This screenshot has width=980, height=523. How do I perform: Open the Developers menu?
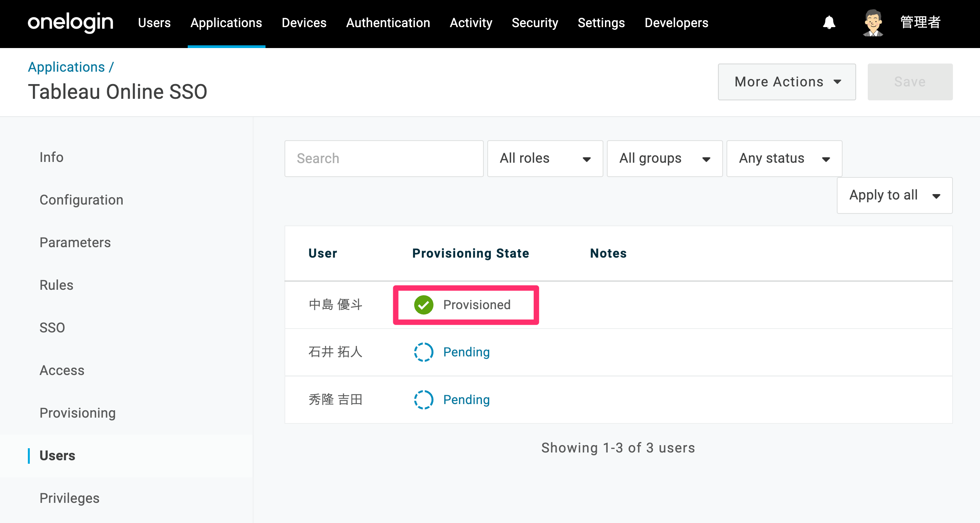tap(677, 23)
